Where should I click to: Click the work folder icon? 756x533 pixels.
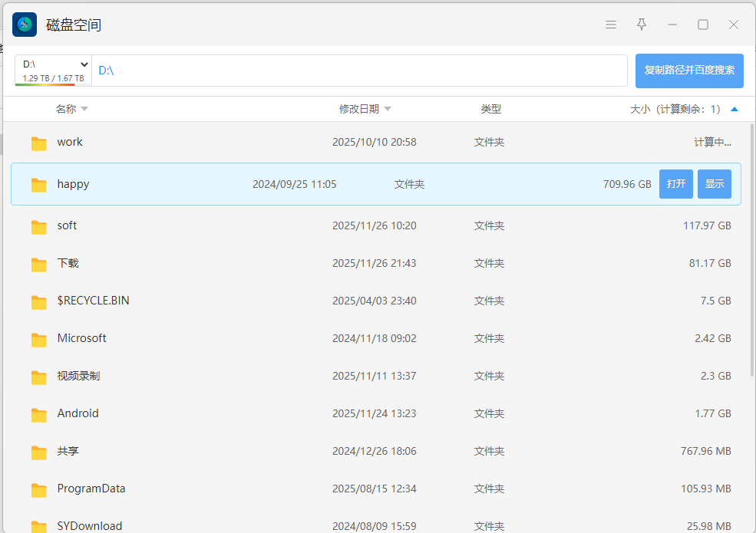click(x=39, y=143)
